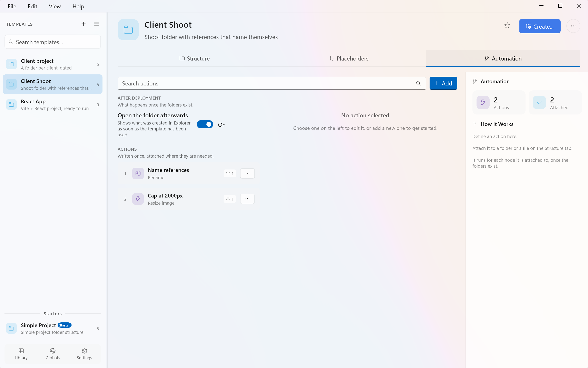Select the React App template
588x368 pixels.
tap(53, 105)
